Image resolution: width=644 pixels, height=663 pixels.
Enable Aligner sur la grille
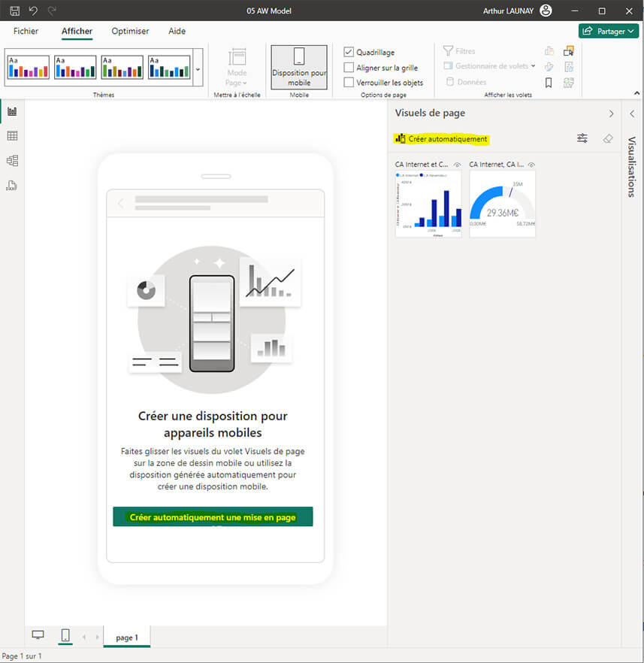[x=349, y=66]
